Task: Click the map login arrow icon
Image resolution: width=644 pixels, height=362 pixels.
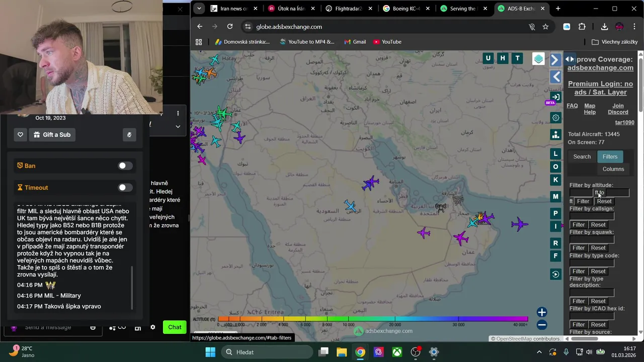Action: [x=555, y=97]
